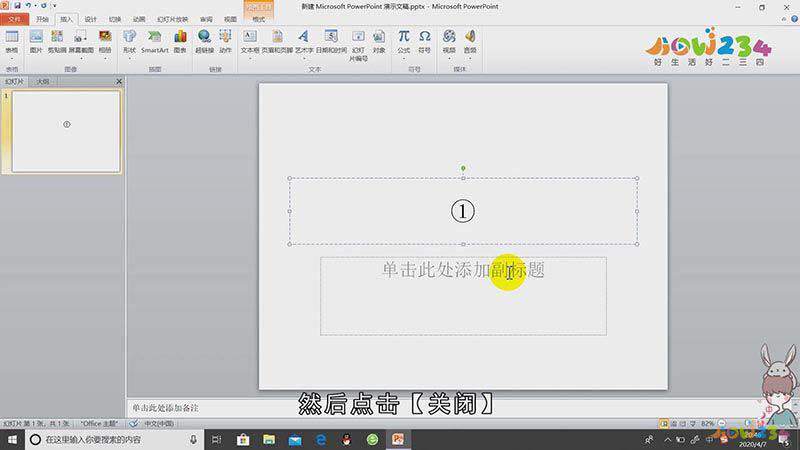Switch to the 动画 Animations tab
The width and height of the screenshot is (800, 450).
point(139,19)
